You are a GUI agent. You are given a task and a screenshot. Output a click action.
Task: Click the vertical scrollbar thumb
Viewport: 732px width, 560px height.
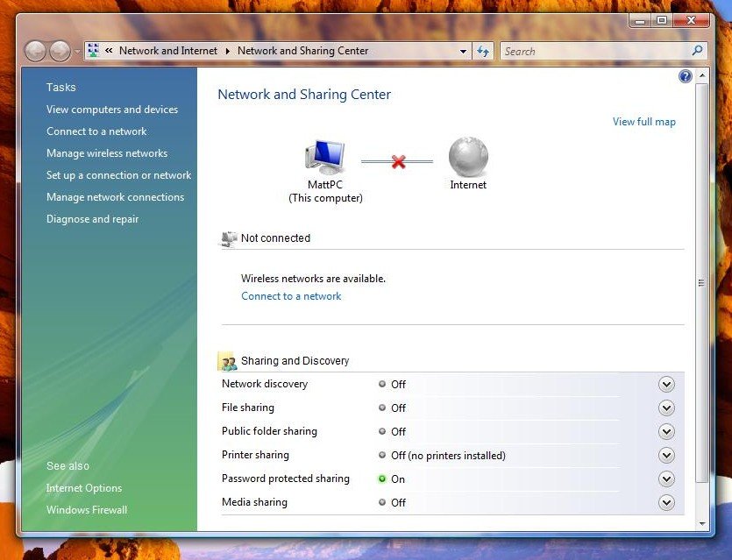click(x=701, y=283)
